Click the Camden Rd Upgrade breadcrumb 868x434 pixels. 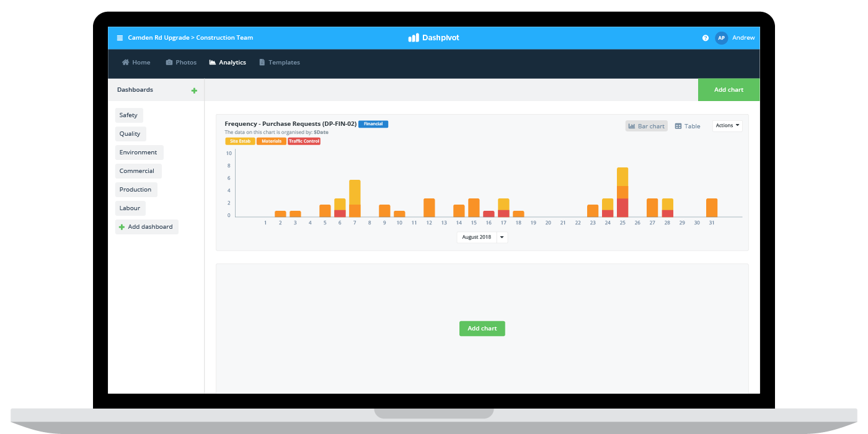157,38
